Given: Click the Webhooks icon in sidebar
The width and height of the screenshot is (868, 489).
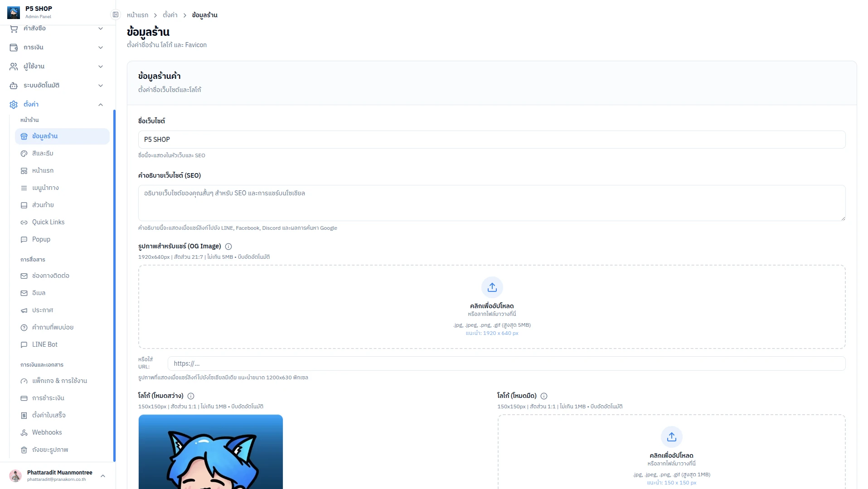Looking at the screenshot, I should (x=24, y=433).
